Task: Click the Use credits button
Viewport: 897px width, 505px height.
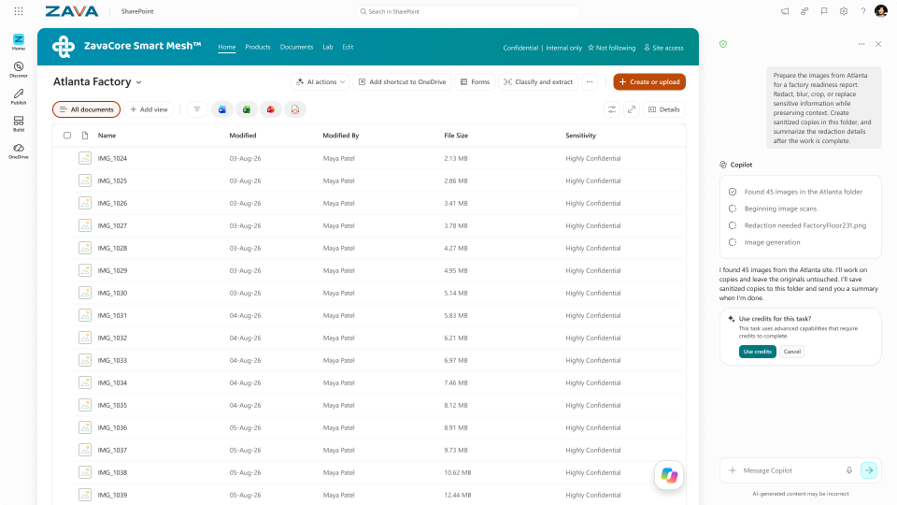Action: pyautogui.click(x=757, y=352)
